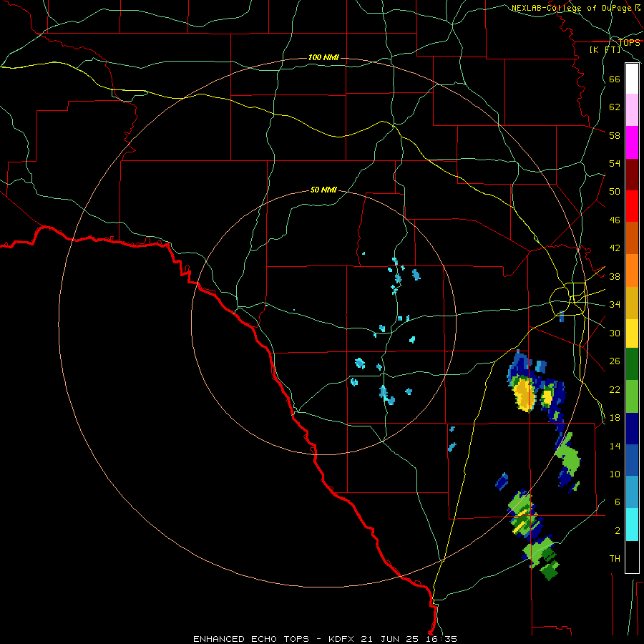The height and width of the screenshot is (644, 644).
Task: Click the dark red legend swatch
Action: point(632,175)
